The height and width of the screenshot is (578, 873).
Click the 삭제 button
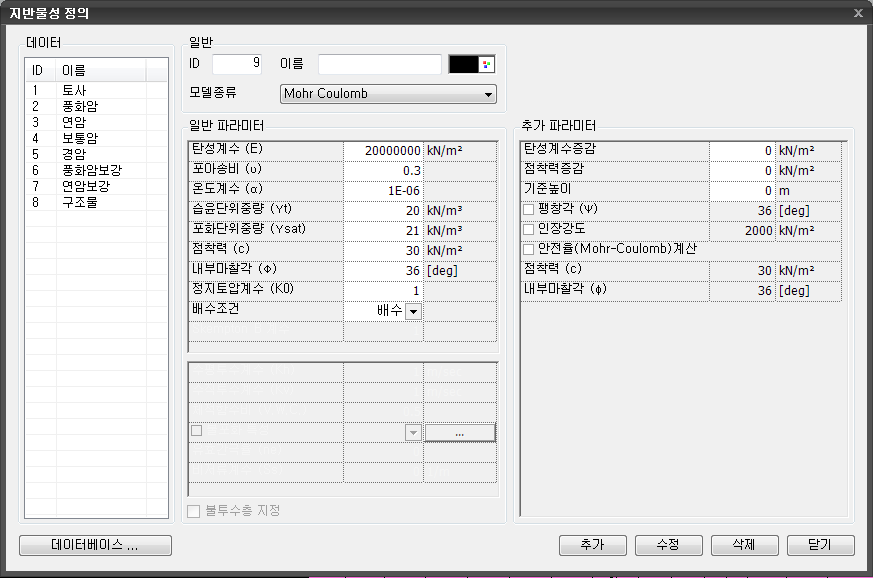(745, 545)
